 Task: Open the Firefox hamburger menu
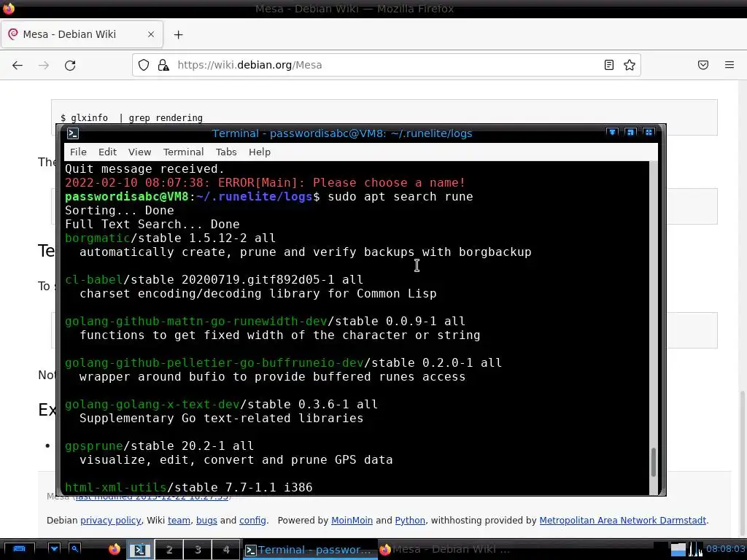click(x=729, y=65)
